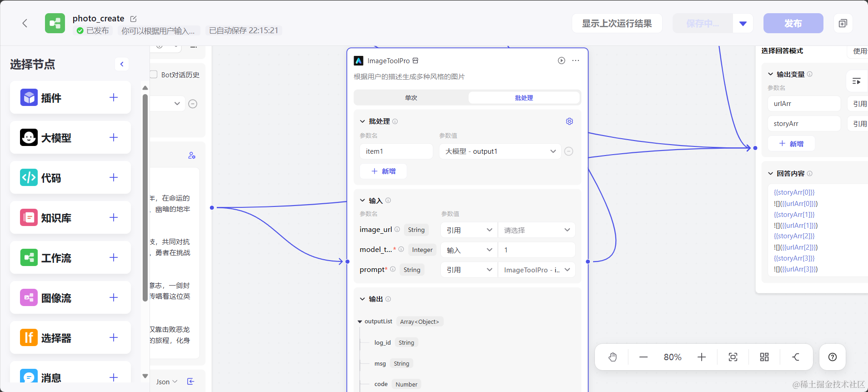The height and width of the screenshot is (392, 868).
Task: Click the storyArr variable name field
Action: pos(804,124)
